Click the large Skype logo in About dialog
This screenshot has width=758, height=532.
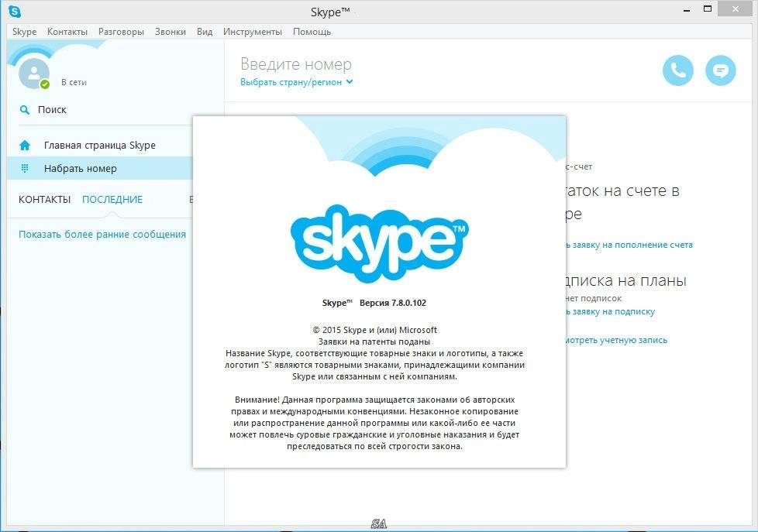[x=380, y=243]
